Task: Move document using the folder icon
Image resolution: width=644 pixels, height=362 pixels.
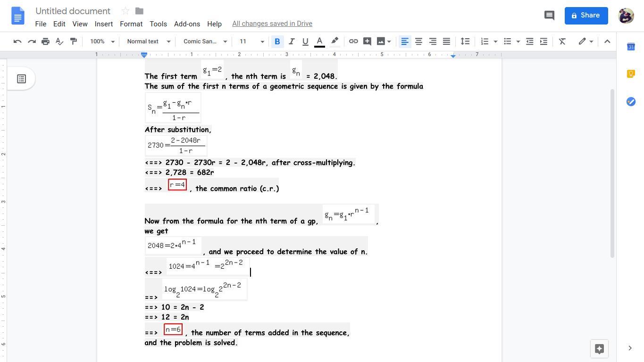Action: coord(139,11)
